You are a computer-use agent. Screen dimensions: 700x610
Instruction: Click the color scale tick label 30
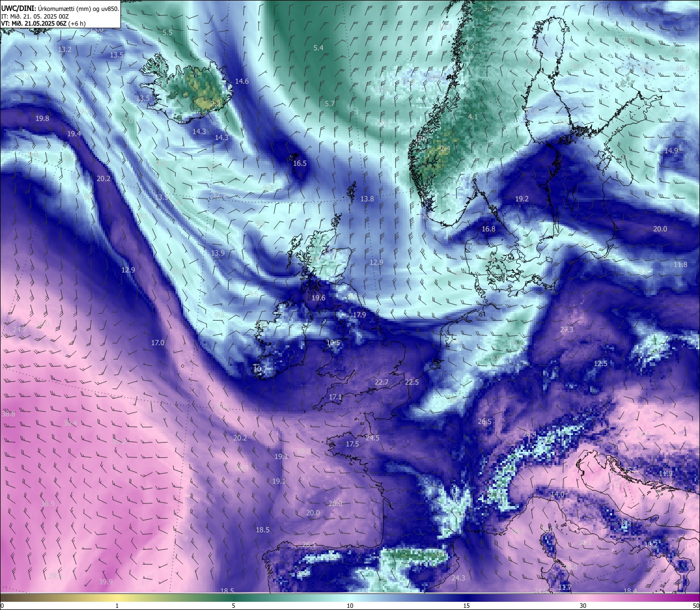click(583, 606)
